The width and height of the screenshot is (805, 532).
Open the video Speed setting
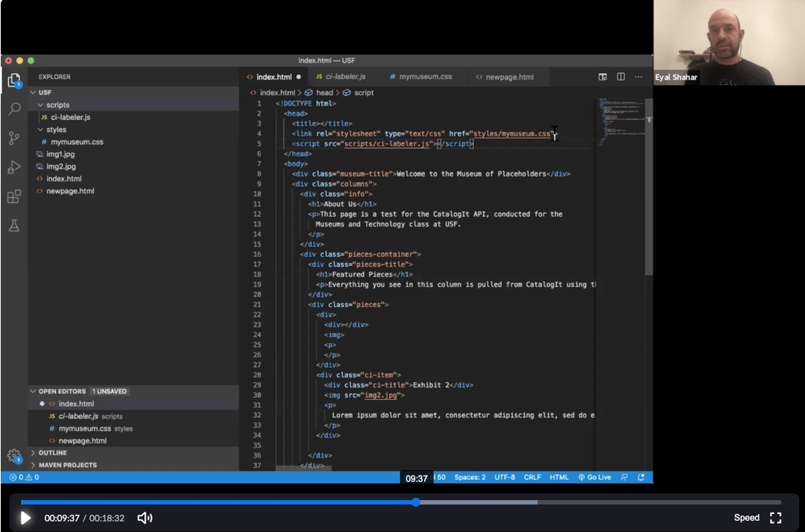(746, 518)
